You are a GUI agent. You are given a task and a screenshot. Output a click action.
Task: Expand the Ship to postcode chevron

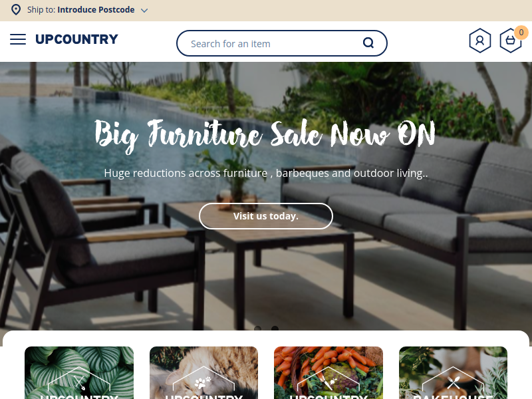(x=144, y=11)
